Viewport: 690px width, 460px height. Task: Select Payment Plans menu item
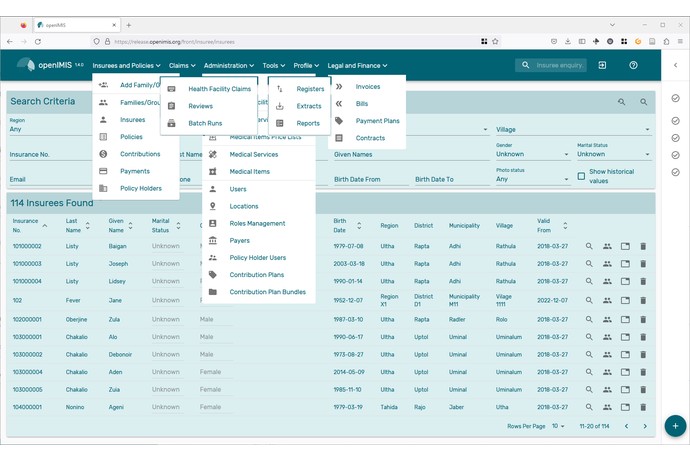(367, 121)
